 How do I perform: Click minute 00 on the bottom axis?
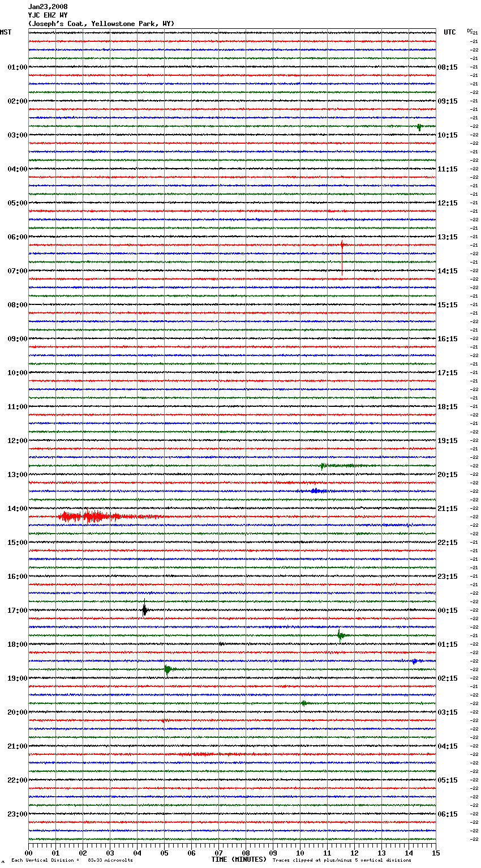coord(28,853)
